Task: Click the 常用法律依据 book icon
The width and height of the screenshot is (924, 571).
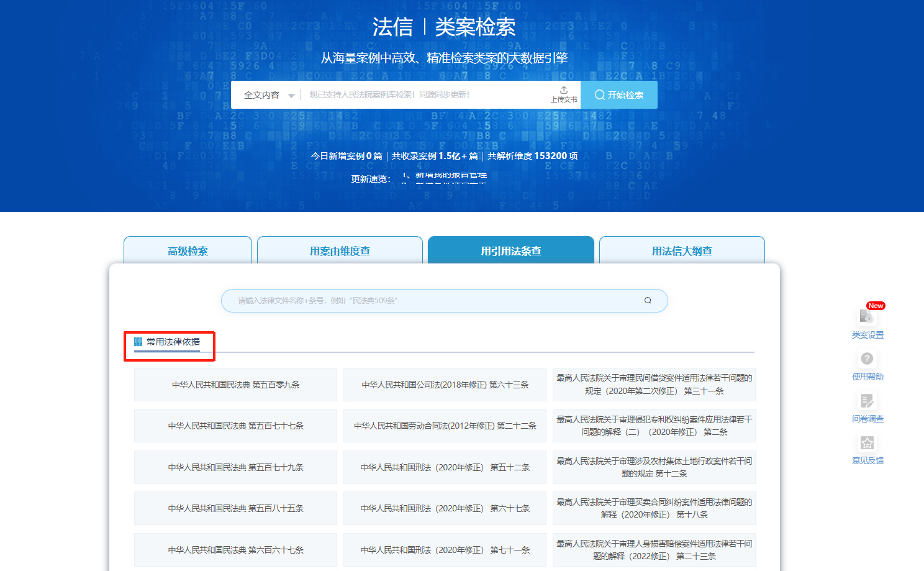Action: [x=138, y=342]
